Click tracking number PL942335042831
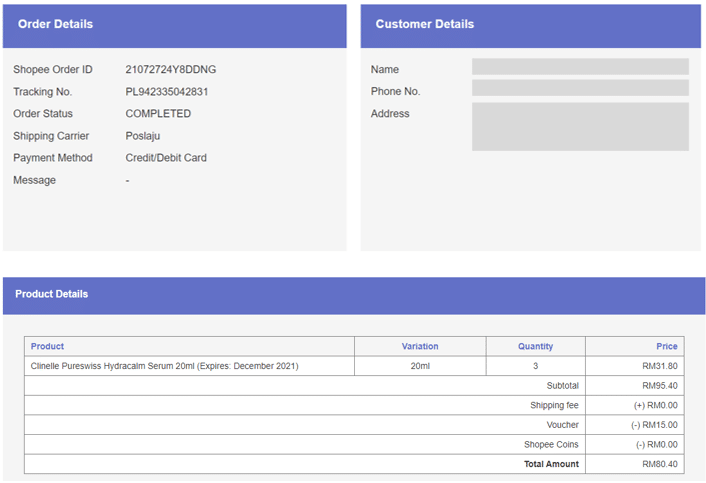 tap(166, 92)
